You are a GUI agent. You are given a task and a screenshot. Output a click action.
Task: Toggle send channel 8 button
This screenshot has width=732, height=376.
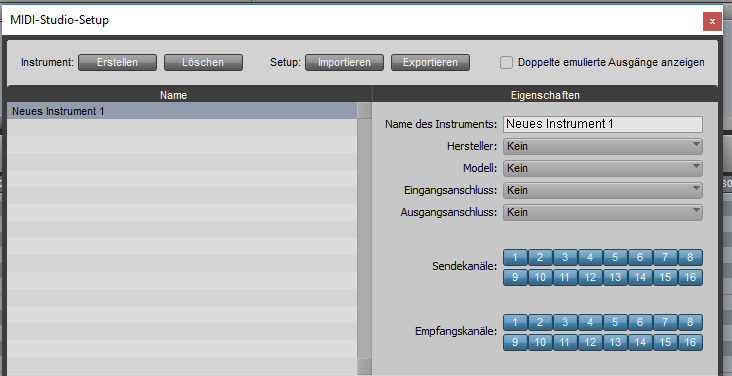tap(690, 257)
